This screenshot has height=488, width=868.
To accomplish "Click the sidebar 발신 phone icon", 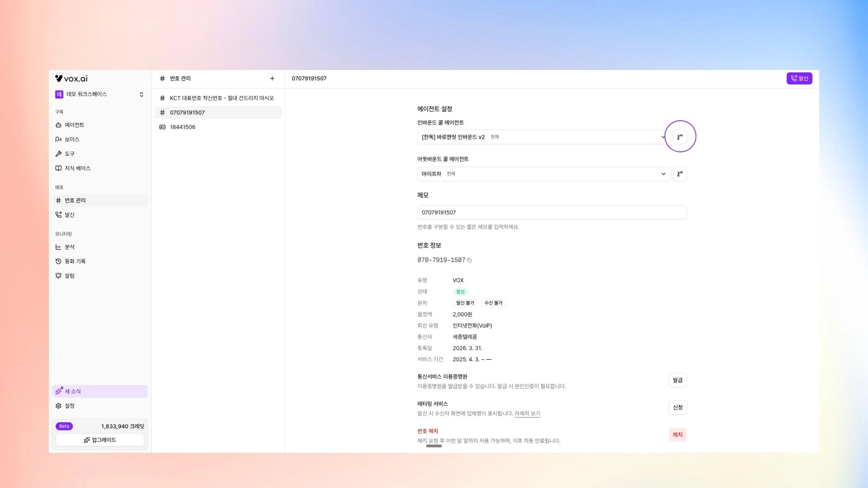I will click(58, 215).
